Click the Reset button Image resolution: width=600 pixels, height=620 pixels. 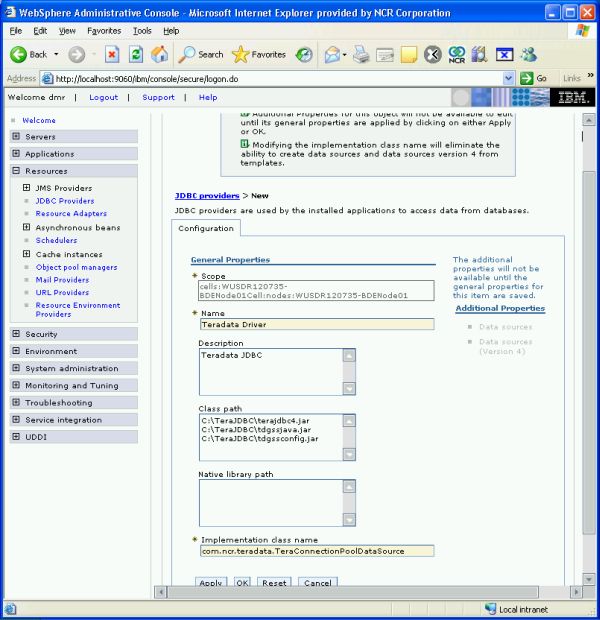tap(274, 582)
